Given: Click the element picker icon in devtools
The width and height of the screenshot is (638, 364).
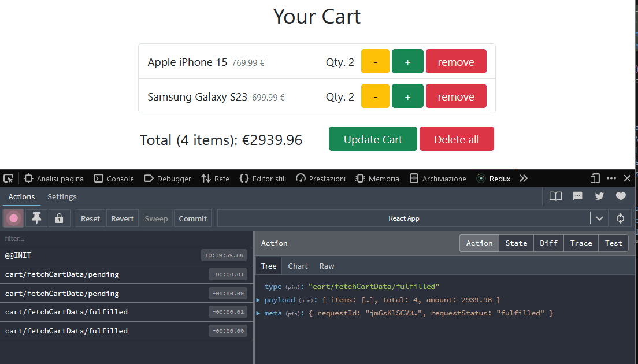Looking at the screenshot, I should point(9,179).
